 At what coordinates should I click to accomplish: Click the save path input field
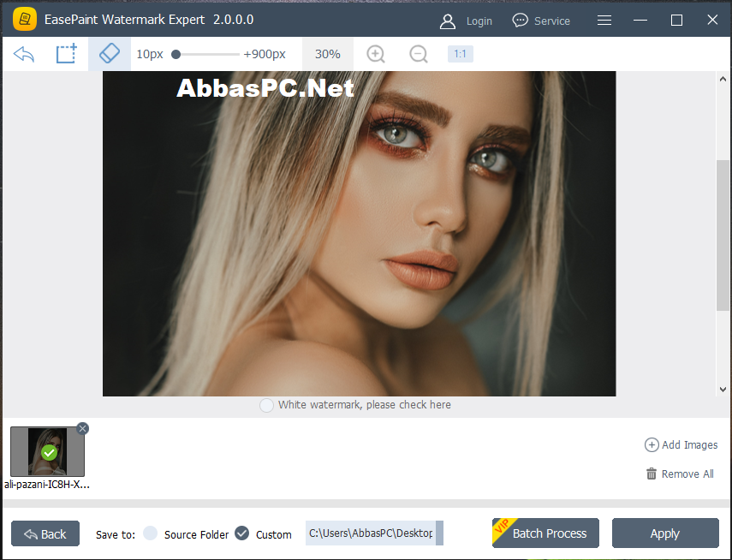(371, 533)
